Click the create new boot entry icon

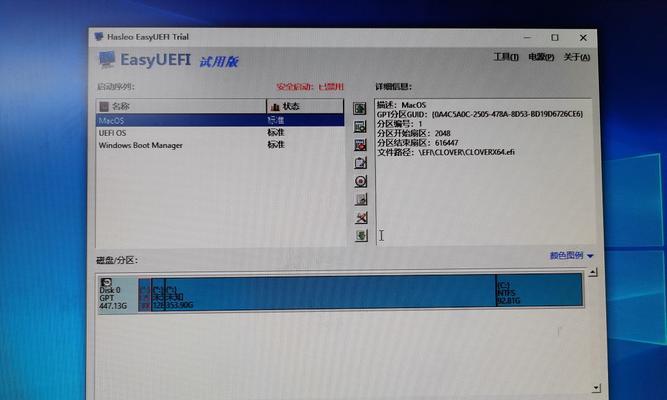[x=360, y=126]
